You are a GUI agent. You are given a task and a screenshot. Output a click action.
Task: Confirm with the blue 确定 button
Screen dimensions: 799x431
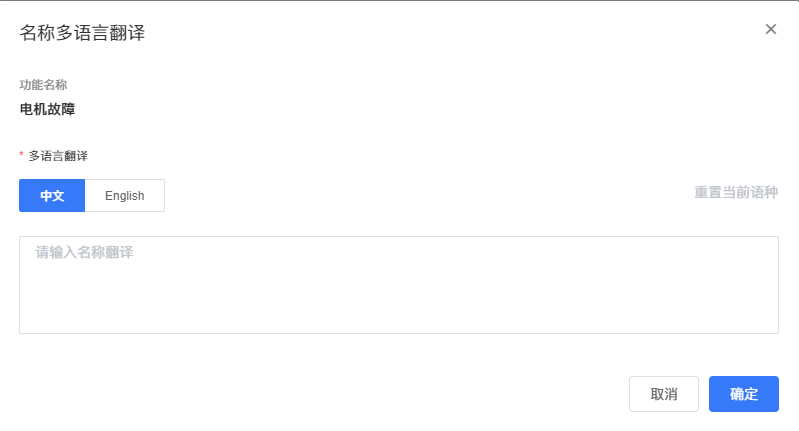point(744,394)
